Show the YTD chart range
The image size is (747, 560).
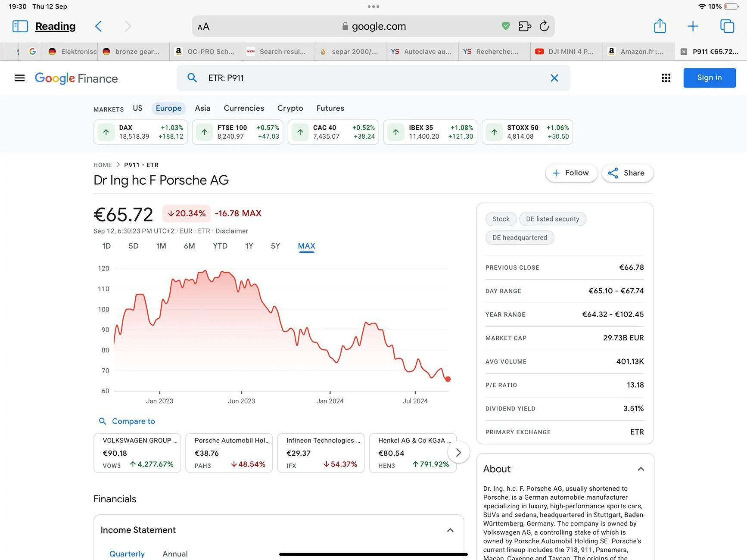[x=220, y=246]
